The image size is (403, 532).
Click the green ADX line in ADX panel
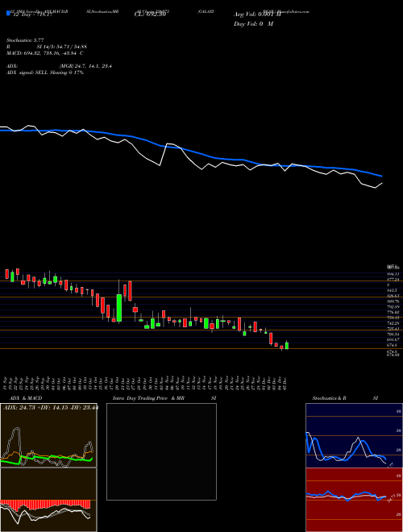[47, 459]
